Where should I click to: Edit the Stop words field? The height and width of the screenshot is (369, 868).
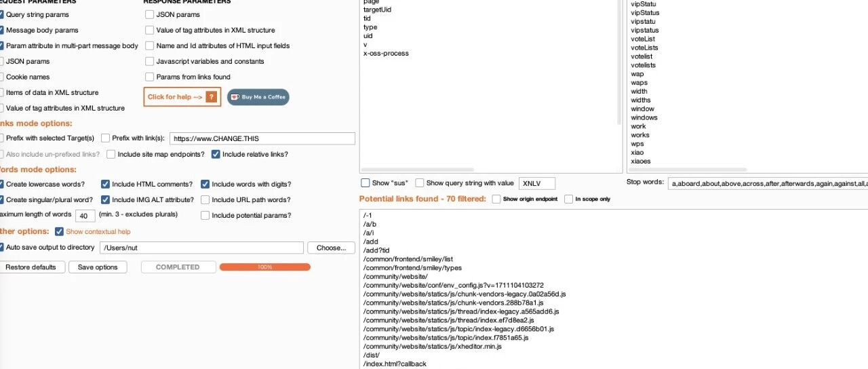pos(768,183)
